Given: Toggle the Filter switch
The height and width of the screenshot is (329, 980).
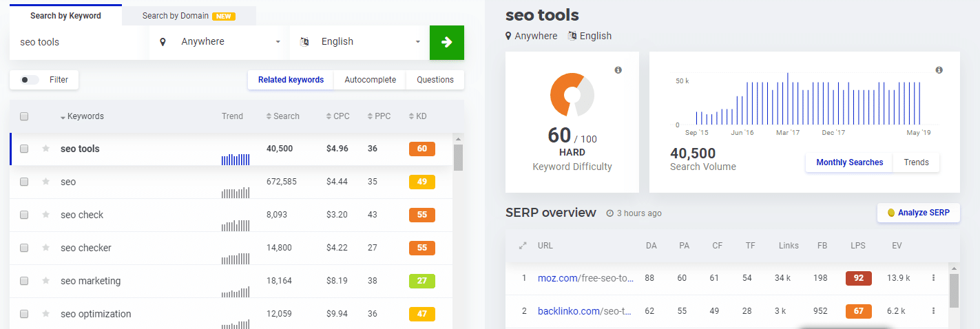Looking at the screenshot, I should coord(30,80).
